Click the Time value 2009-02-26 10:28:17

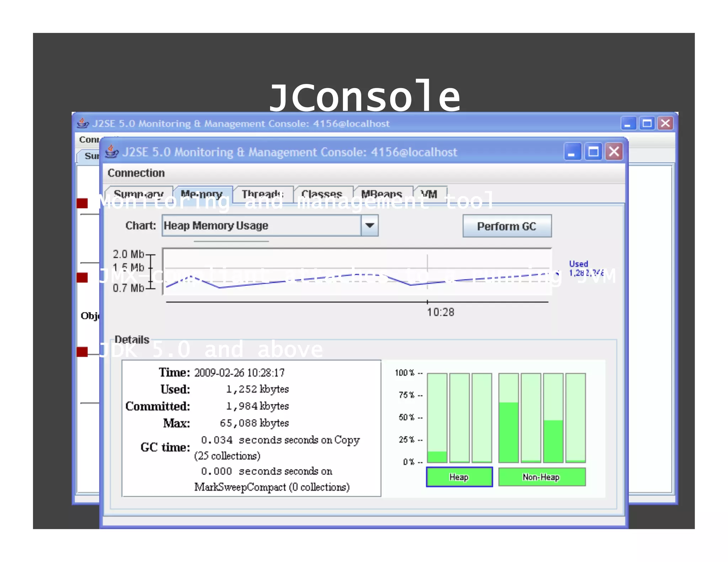[239, 373]
